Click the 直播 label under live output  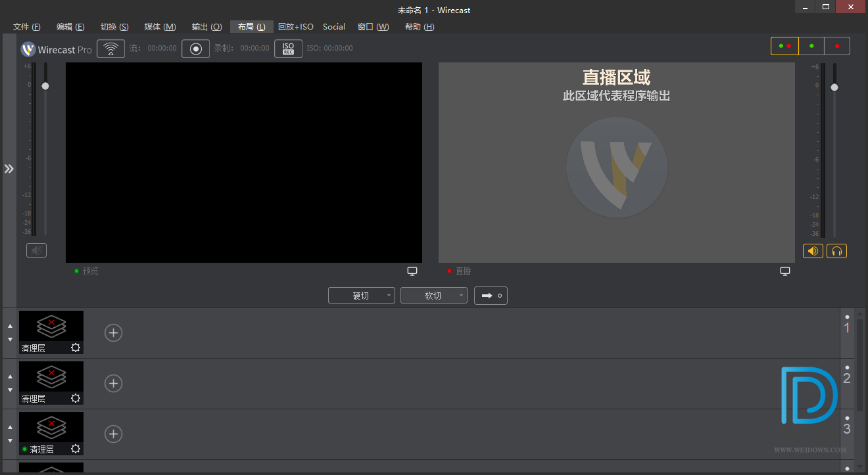tap(463, 271)
